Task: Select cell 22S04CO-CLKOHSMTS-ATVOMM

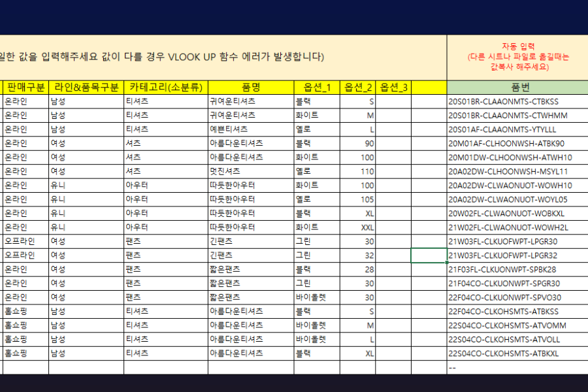Action: (518, 325)
